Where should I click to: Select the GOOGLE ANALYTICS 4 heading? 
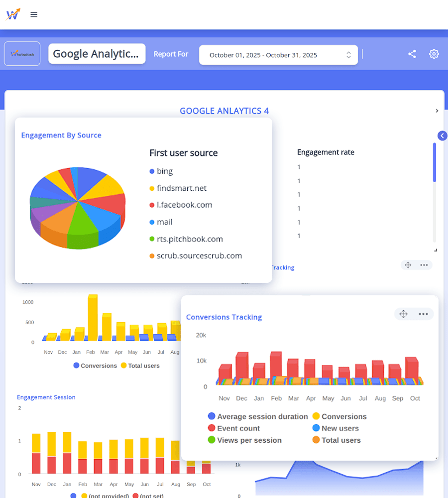point(224,111)
